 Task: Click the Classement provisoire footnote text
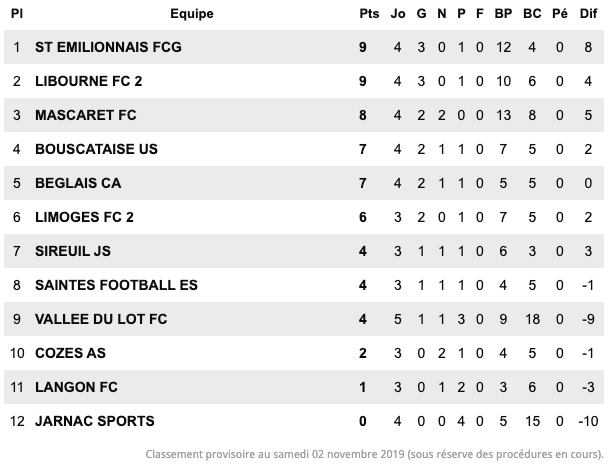374,454
